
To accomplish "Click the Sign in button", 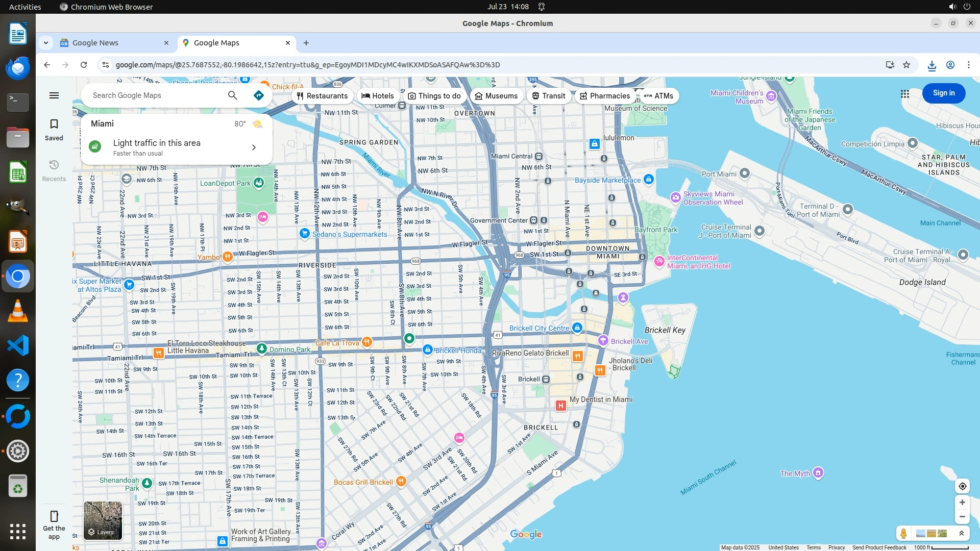I will pyautogui.click(x=943, y=93).
